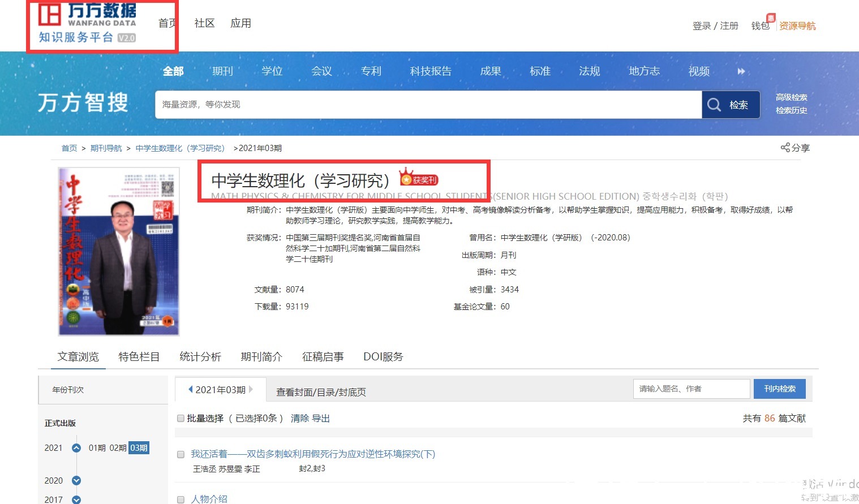Go to next issue arrow
This screenshot has height=504, width=859.
[x=251, y=389]
